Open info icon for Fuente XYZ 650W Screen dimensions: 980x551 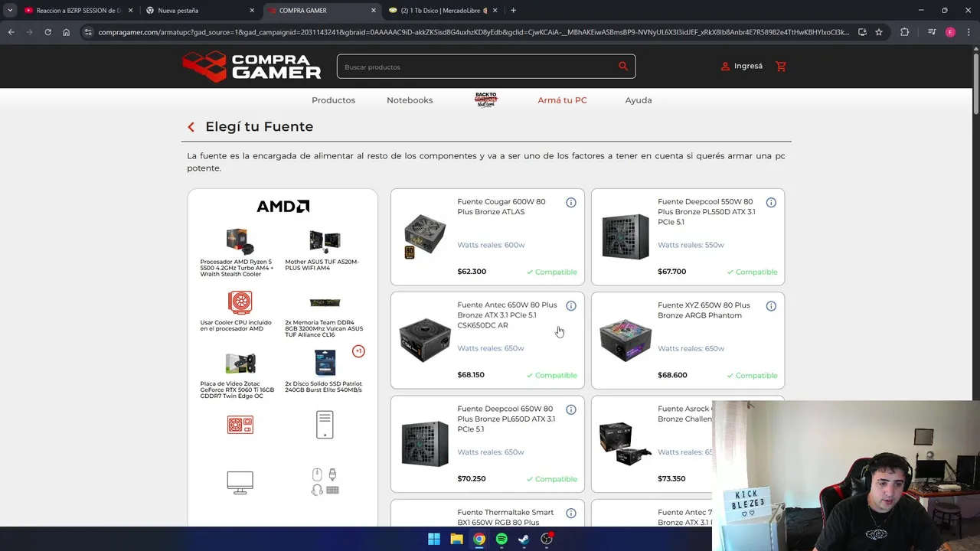[771, 306]
